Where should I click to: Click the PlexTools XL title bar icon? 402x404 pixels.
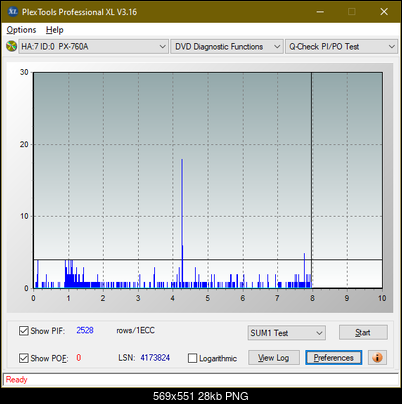click(x=12, y=12)
